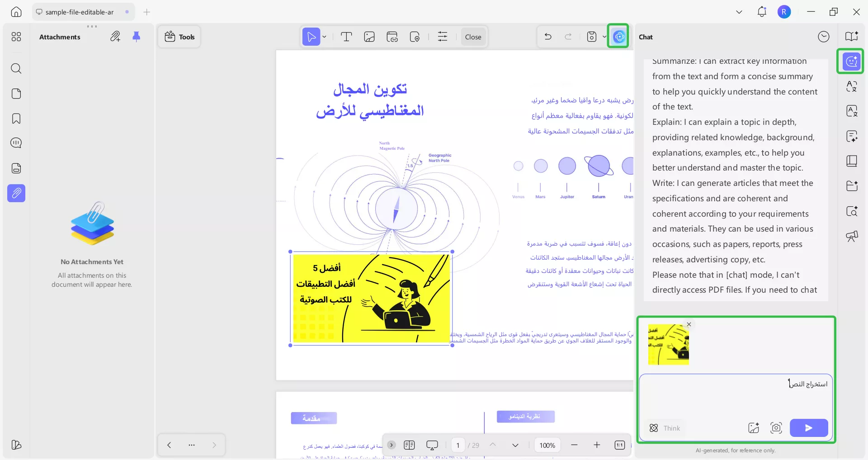Screen dimensions: 868x460
Task: Remove the attached image from the chat
Action: click(689, 324)
